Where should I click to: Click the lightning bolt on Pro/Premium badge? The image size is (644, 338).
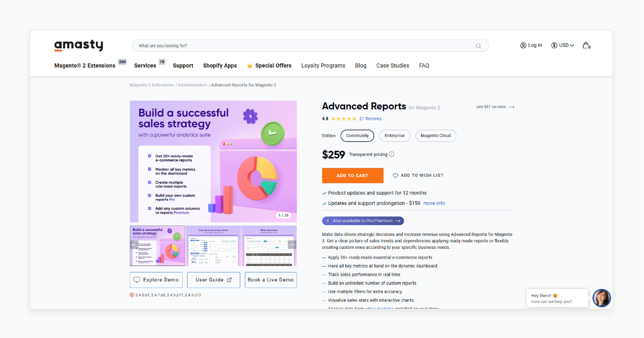(328, 221)
